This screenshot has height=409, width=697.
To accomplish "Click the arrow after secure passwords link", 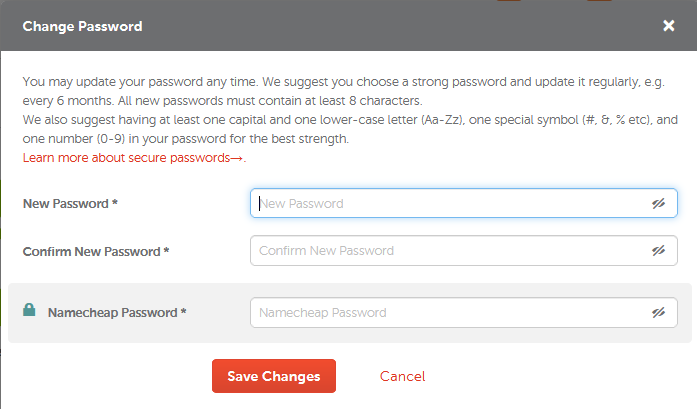I will click(237, 158).
